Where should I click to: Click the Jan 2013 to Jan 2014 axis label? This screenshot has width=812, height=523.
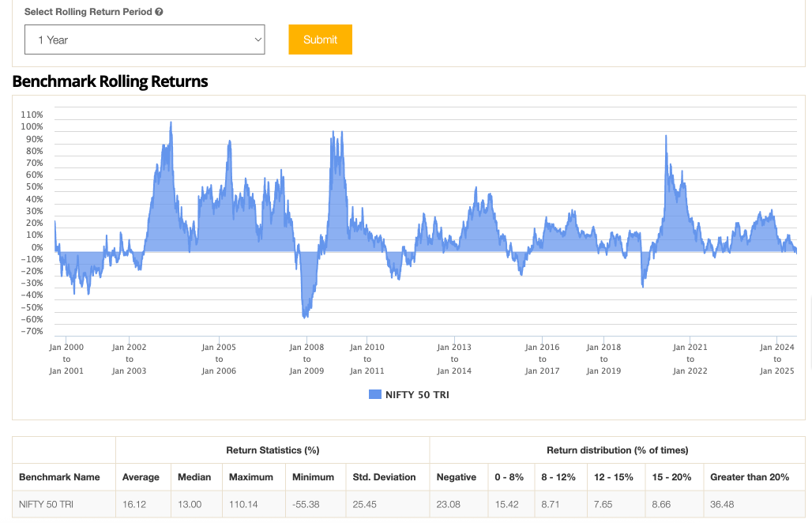click(x=454, y=359)
